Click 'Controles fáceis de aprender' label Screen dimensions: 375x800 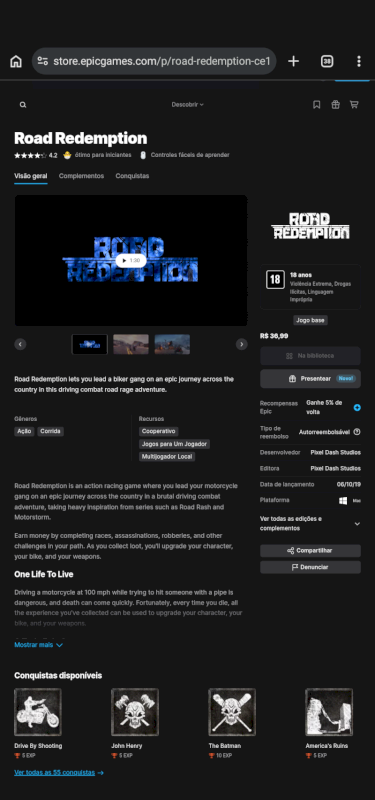point(190,155)
